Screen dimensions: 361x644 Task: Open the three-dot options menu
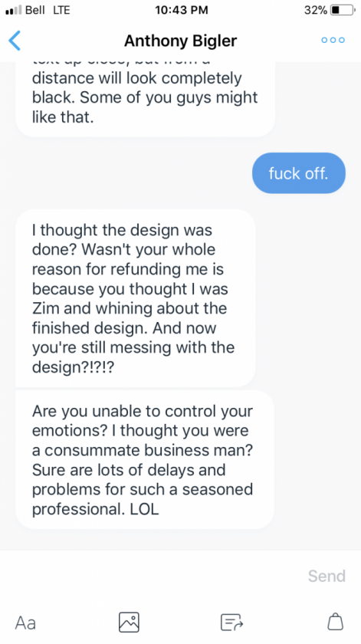pos(333,40)
